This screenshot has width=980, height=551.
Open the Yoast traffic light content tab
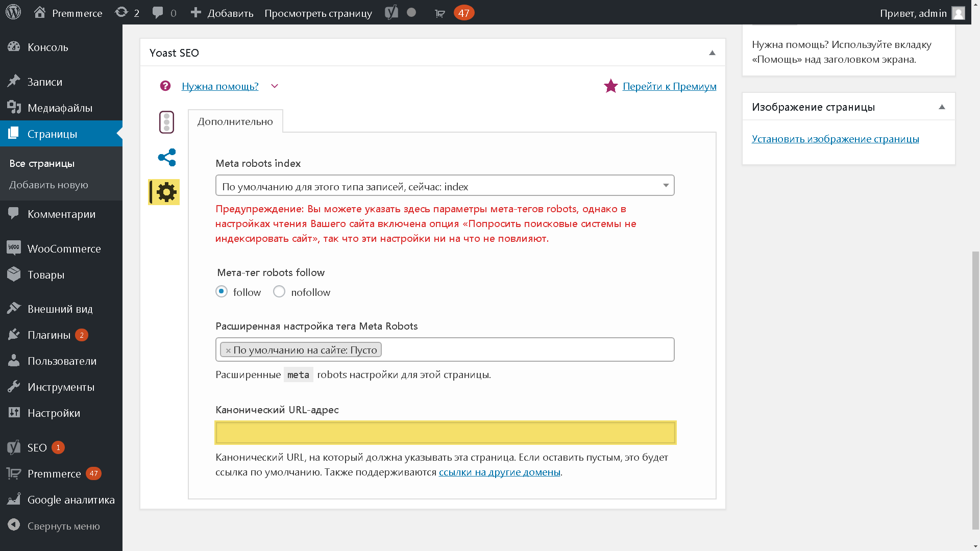tap(166, 122)
